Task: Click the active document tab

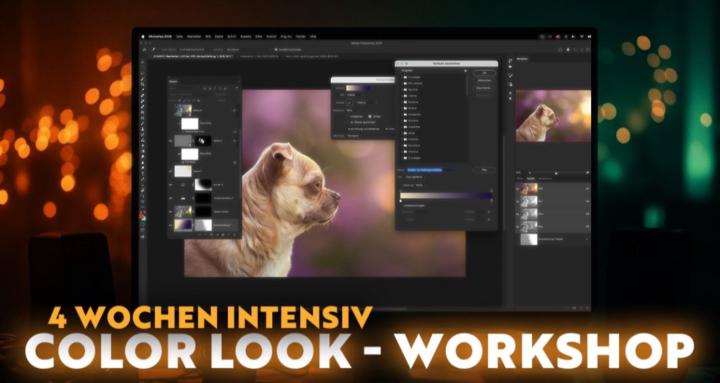Action: pyautogui.click(x=192, y=56)
